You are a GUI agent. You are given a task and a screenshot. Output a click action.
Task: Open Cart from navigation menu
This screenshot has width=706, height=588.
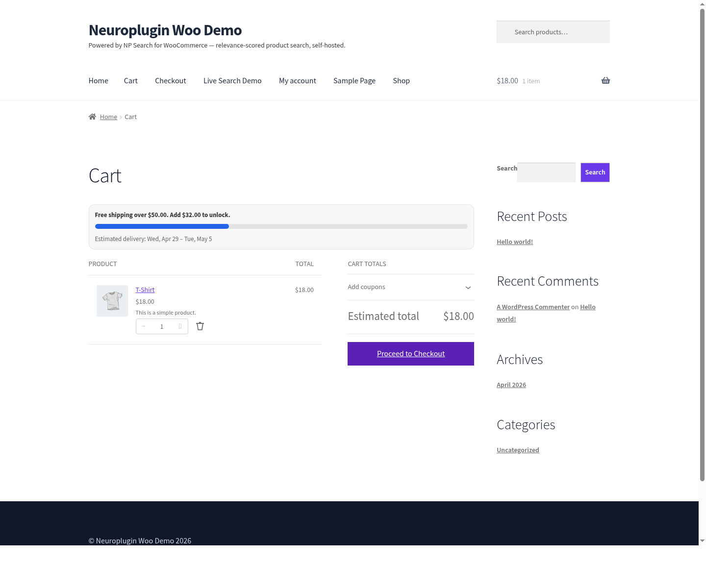[131, 81]
